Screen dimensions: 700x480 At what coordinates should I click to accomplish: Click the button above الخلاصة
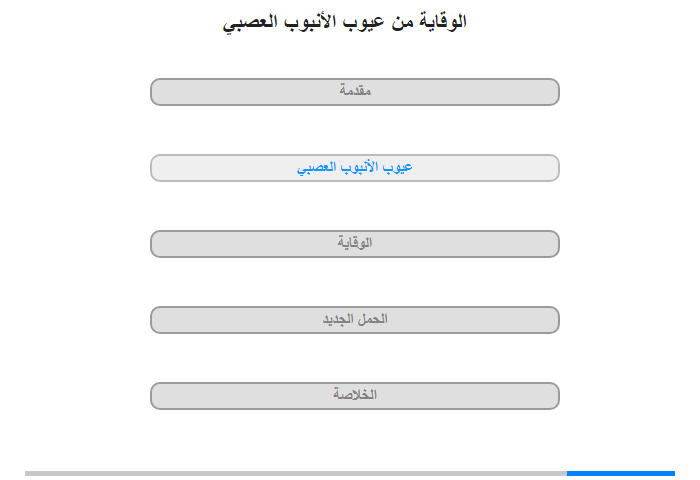[x=354, y=320]
